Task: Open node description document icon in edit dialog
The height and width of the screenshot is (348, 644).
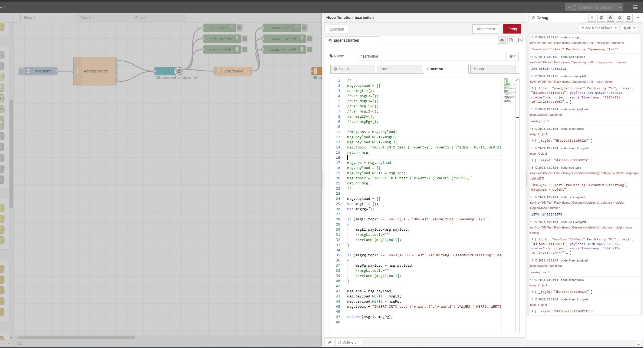Action: [511, 40]
